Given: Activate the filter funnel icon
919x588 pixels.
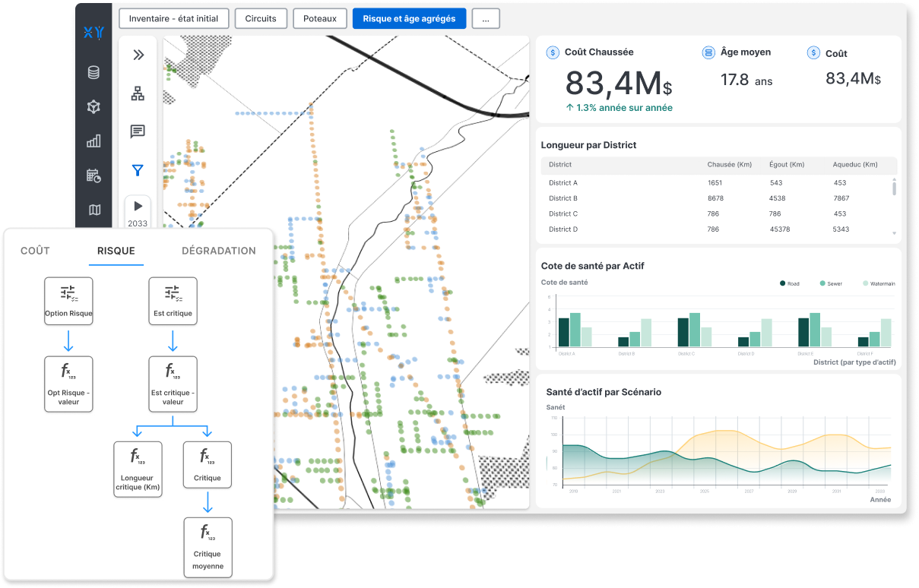Looking at the screenshot, I should [138, 170].
